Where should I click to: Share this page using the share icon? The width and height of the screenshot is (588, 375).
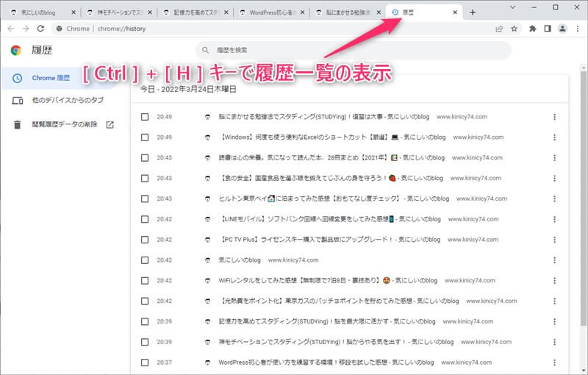pyautogui.click(x=499, y=29)
